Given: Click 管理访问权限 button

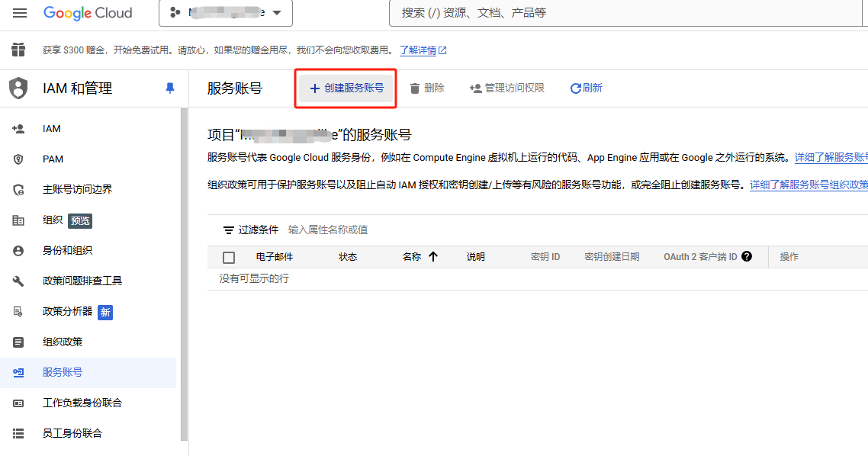Looking at the screenshot, I should 507,88.
